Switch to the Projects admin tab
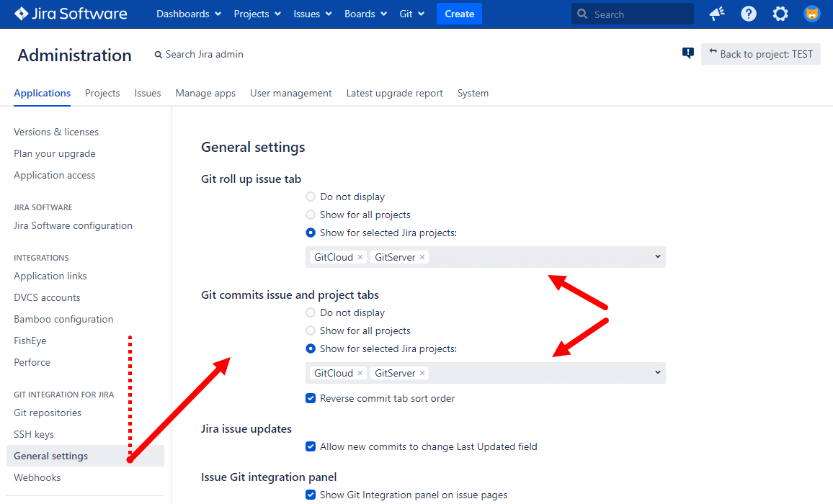Image resolution: width=833 pixels, height=504 pixels. [102, 94]
